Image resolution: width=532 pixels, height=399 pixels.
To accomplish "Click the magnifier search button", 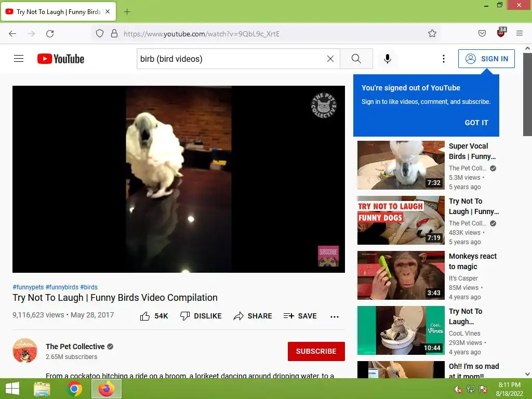I will [356, 59].
